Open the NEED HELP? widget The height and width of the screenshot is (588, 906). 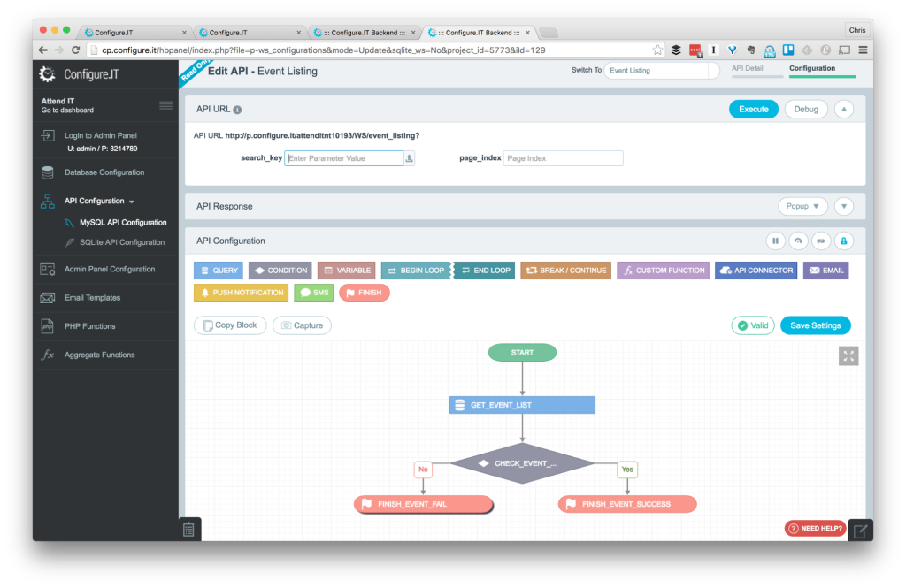click(x=815, y=528)
